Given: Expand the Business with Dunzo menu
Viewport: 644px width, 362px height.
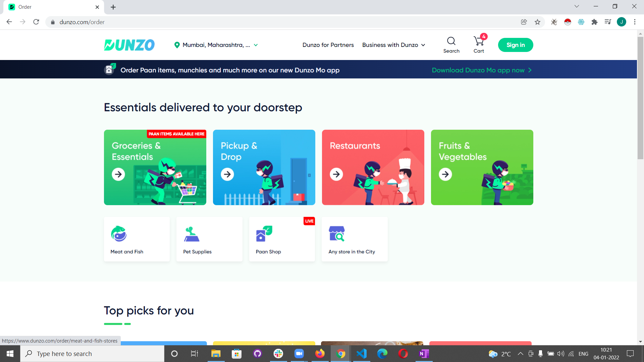Looking at the screenshot, I should pyautogui.click(x=393, y=45).
